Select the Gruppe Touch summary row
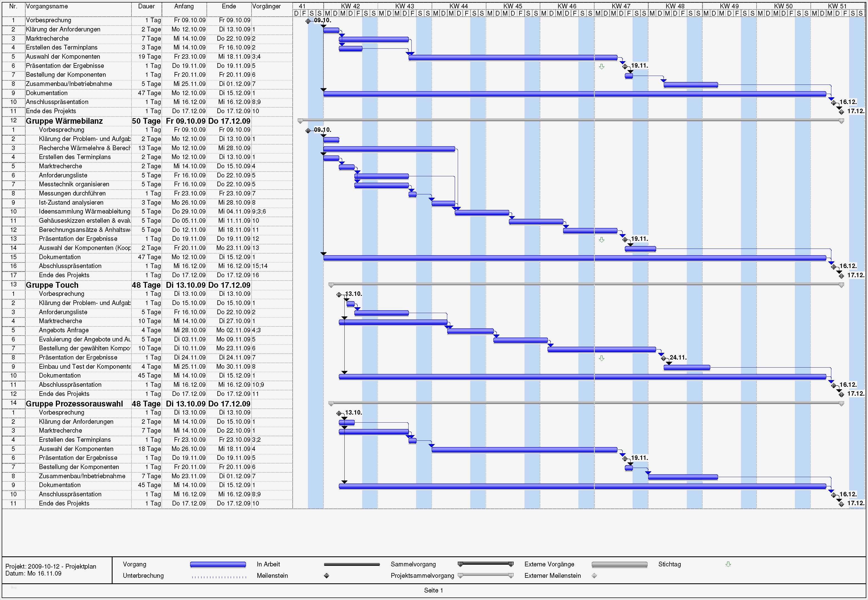 click(52, 285)
